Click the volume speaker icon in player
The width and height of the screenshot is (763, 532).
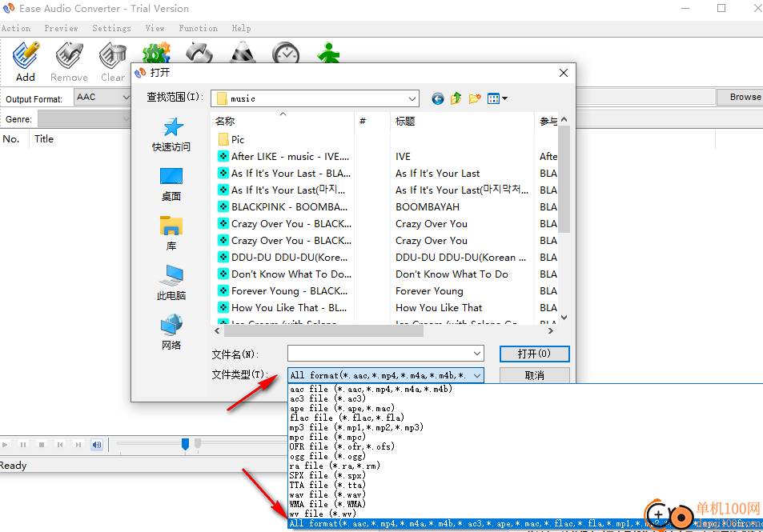[x=97, y=445]
